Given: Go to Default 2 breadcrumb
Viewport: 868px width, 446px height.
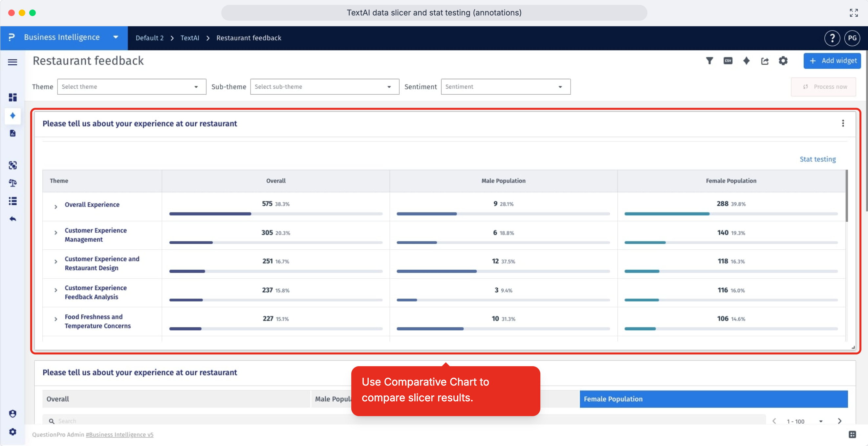Looking at the screenshot, I should click(150, 38).
